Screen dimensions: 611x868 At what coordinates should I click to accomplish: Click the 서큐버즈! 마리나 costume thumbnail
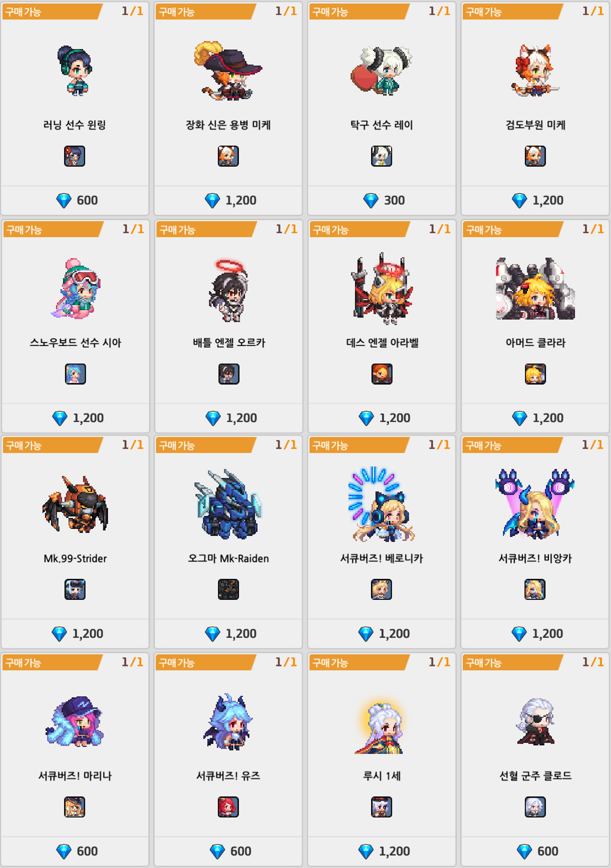[74, 807]
